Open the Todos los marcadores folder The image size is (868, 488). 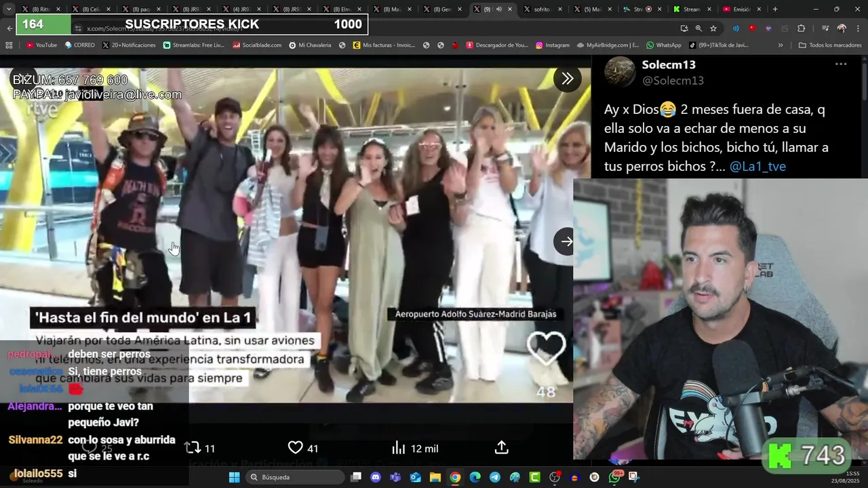pyautogui.click(x=830, y=45)
